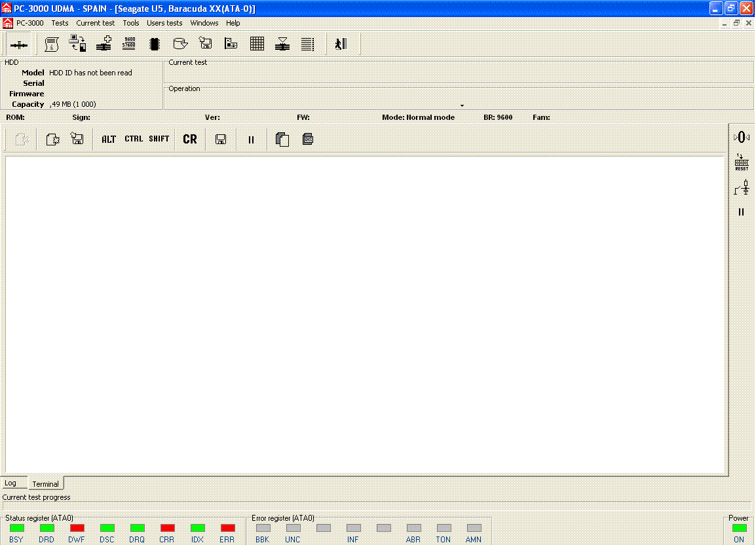This screenshot has height=545, width=756.
Task: Open the on-screen keyboard icon
Action: [x=308, y=140]
